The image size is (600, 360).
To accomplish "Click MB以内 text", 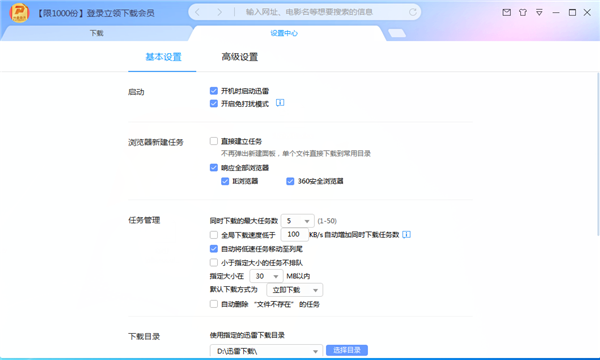I will 298,276.
